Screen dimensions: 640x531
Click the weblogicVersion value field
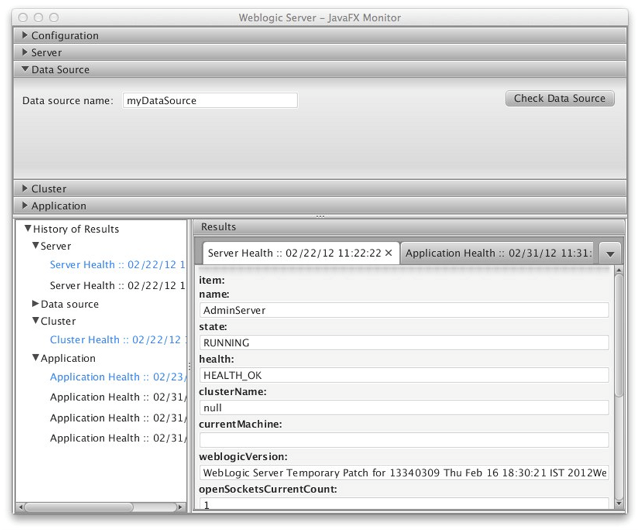tap(404, 473)
